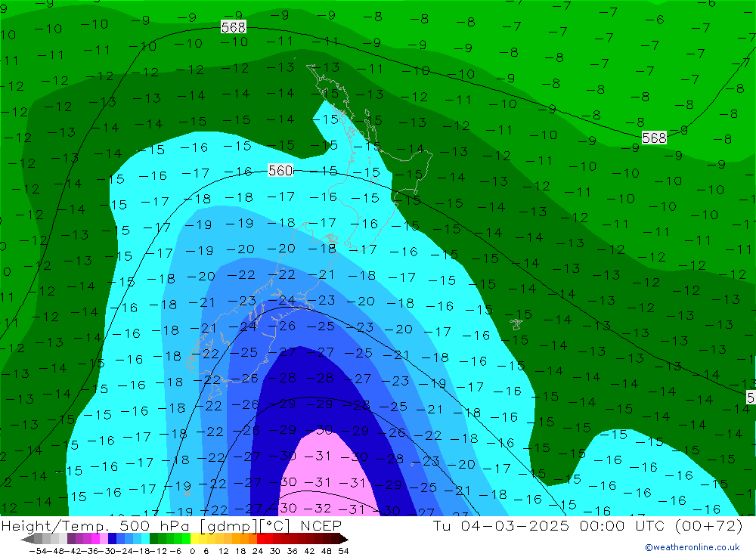The width and height of the screenshot is (756, 554).
Task: Click the gray left arrow end of legend
Action: tap(28, 539)
